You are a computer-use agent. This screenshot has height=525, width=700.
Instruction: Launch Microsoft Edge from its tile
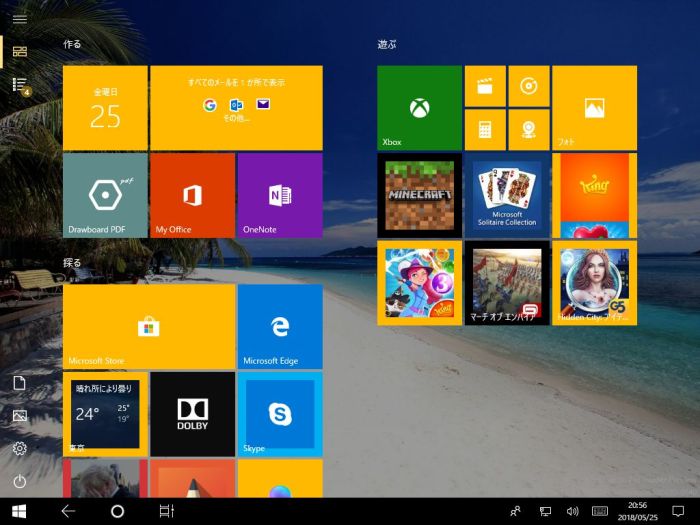tap(280, 327)
